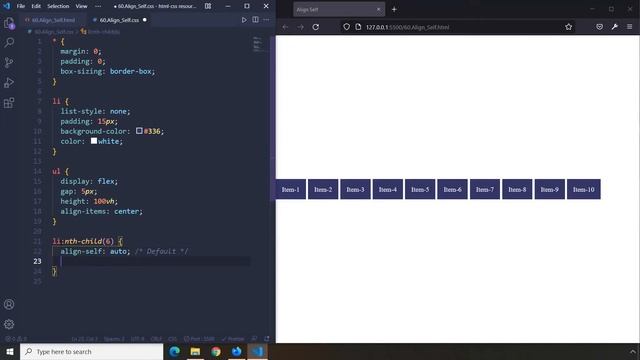Click the tracking protection shield icon
The height and width of the screenshot is (360, 640).
[x=346, y=27]
